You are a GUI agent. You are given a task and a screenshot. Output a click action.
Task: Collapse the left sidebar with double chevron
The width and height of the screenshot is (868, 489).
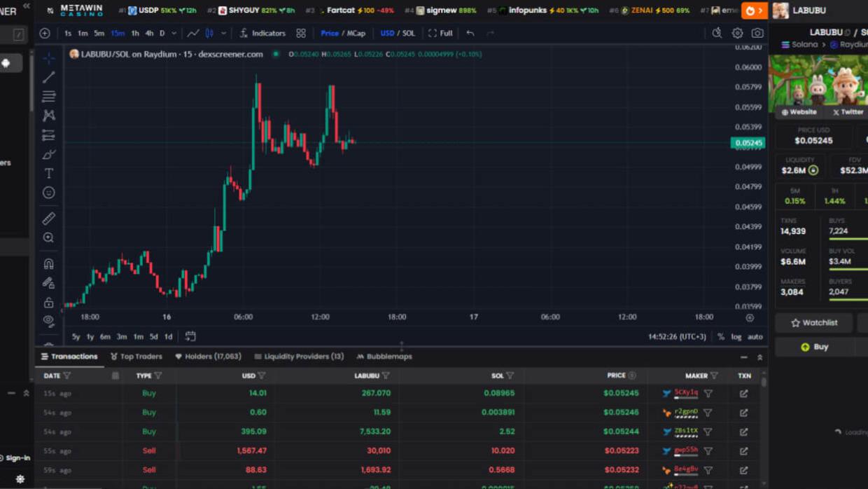[27, 6]
